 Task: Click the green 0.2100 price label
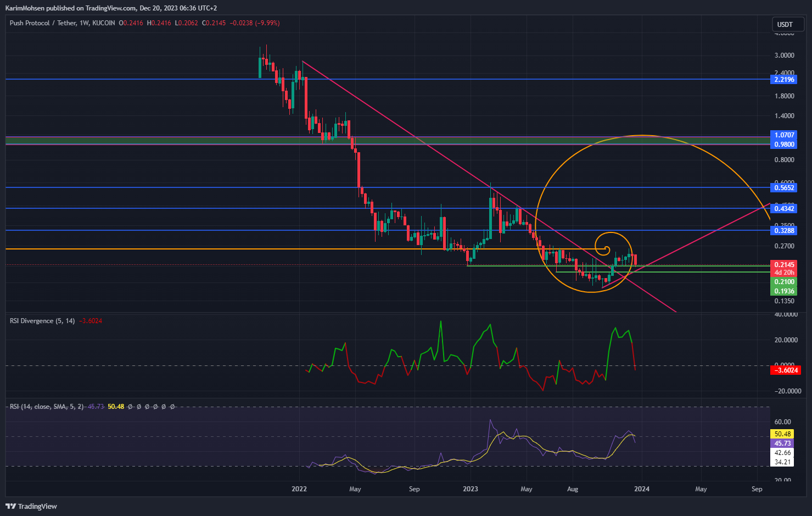tap(784, 282)
